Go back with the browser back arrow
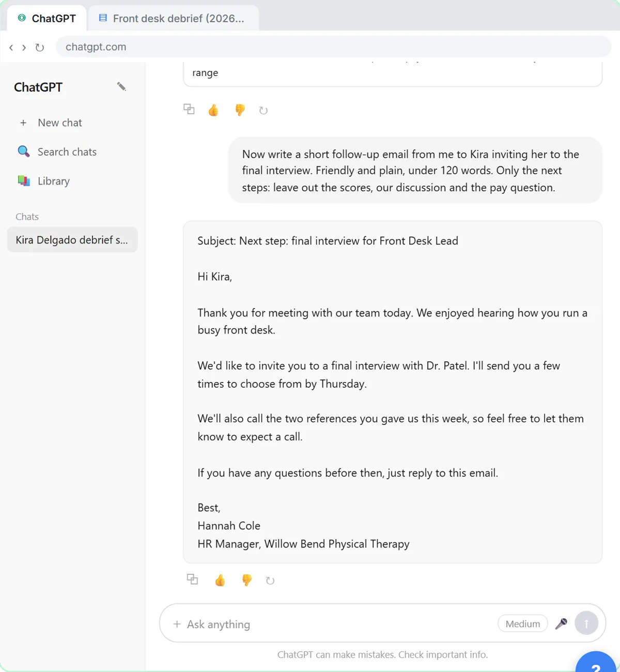 (11, 47)
